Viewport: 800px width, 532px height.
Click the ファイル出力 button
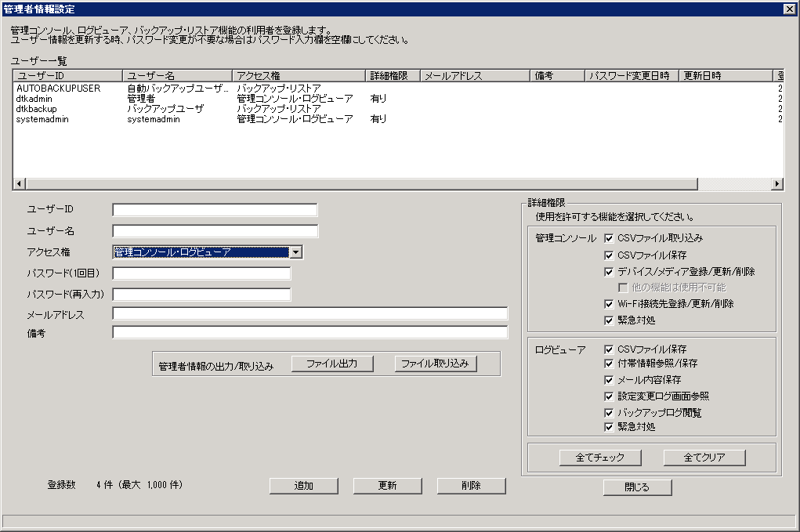pos(332,364)
